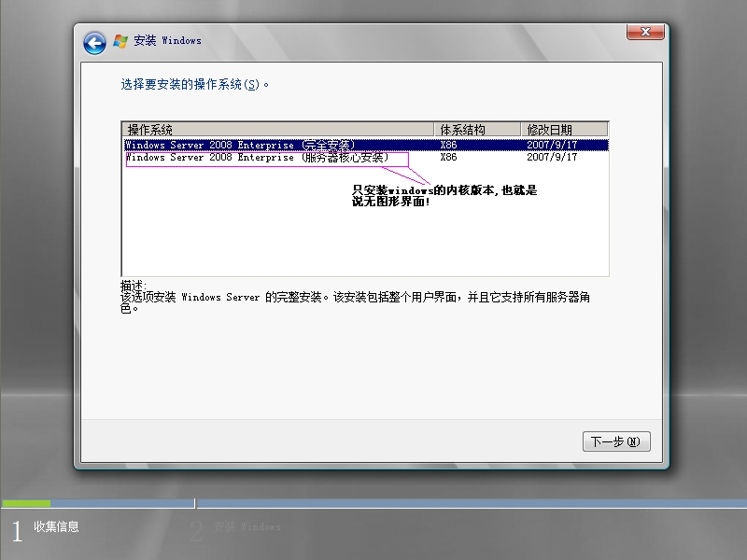Select Windows Server 2008 Enterprise (服务器核心安装) row
This screenshot has height=560, width=747.
coord(257,158)
